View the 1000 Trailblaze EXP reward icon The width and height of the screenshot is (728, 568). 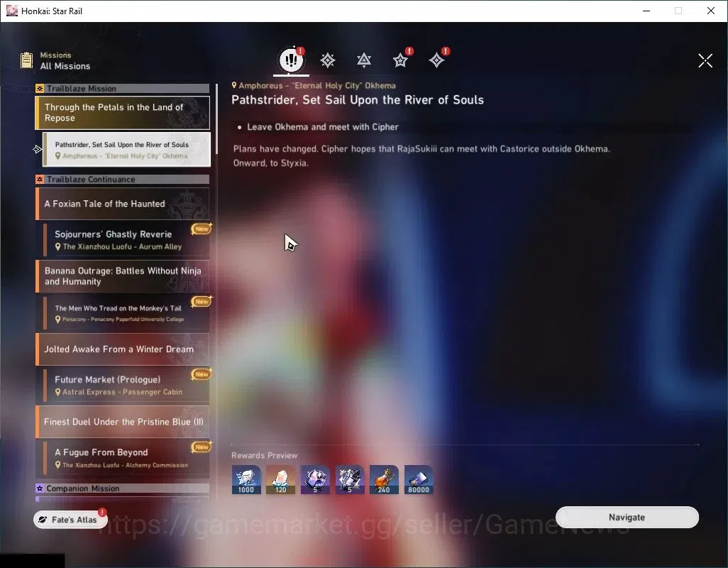tap(246, 480)
